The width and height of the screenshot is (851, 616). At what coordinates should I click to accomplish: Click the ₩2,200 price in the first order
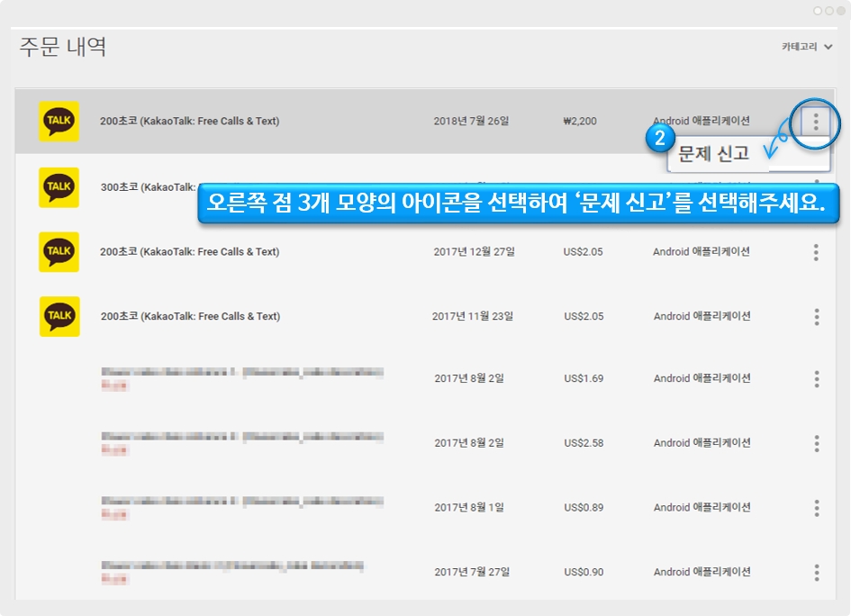580,122
